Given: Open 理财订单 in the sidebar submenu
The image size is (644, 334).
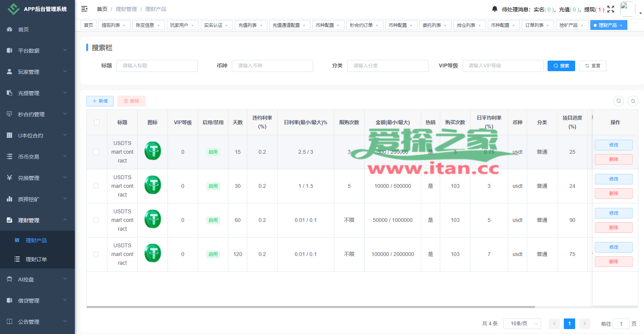Looking at the screenshot, I should coord(36,259).
